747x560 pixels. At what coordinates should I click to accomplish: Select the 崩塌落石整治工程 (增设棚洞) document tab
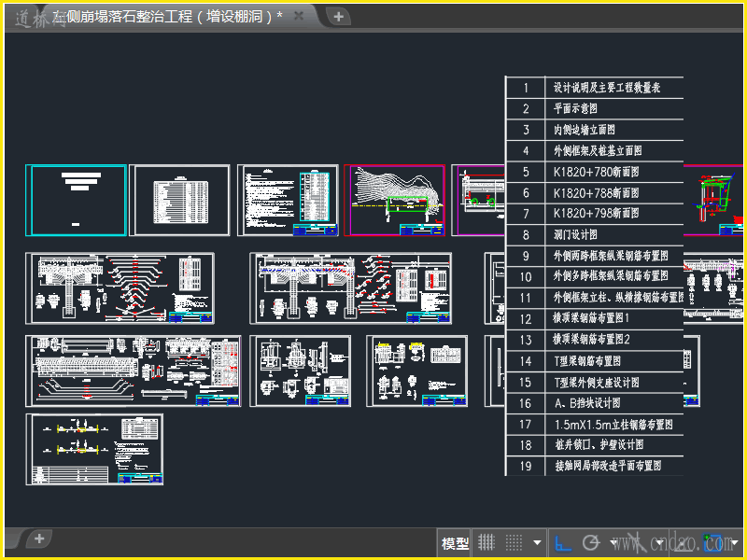point(167,17)
